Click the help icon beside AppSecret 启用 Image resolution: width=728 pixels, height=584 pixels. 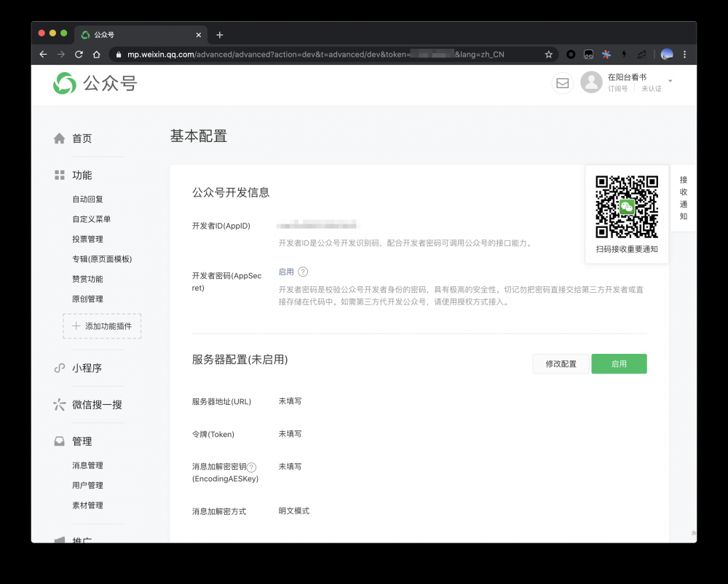[303, 271]
